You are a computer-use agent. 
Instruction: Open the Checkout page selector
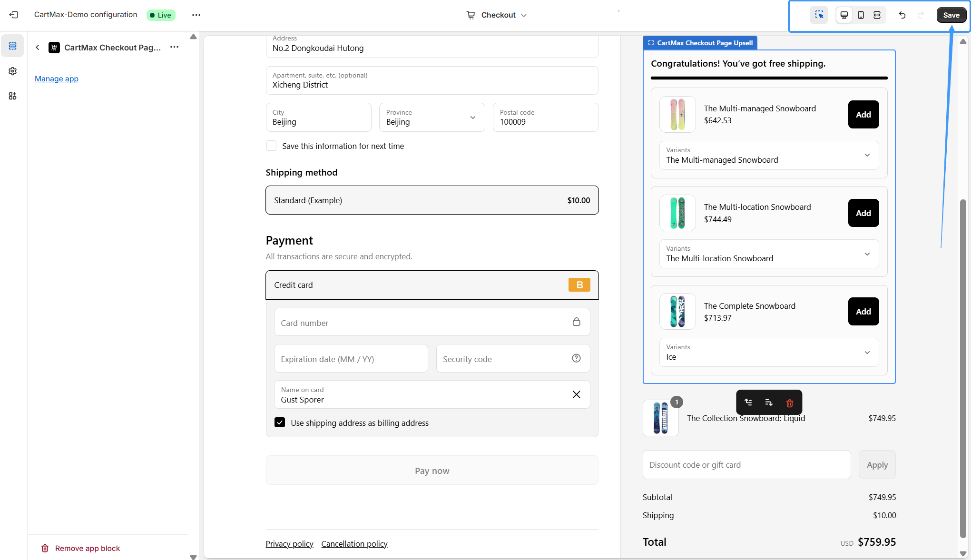point(497,15)
